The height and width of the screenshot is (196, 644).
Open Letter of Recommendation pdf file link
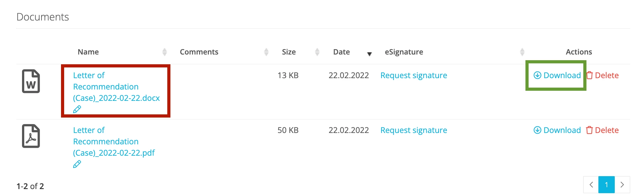pos(114,141)
